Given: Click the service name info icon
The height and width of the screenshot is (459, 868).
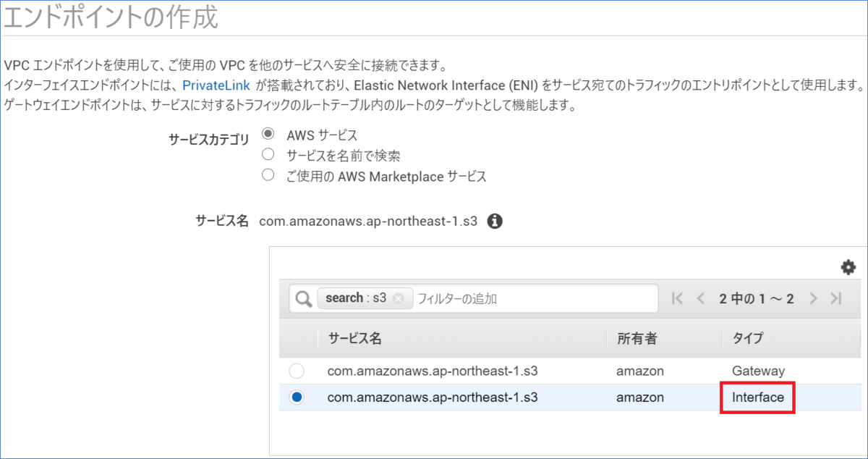Looking at the screenshot, I should click(495, 222).
